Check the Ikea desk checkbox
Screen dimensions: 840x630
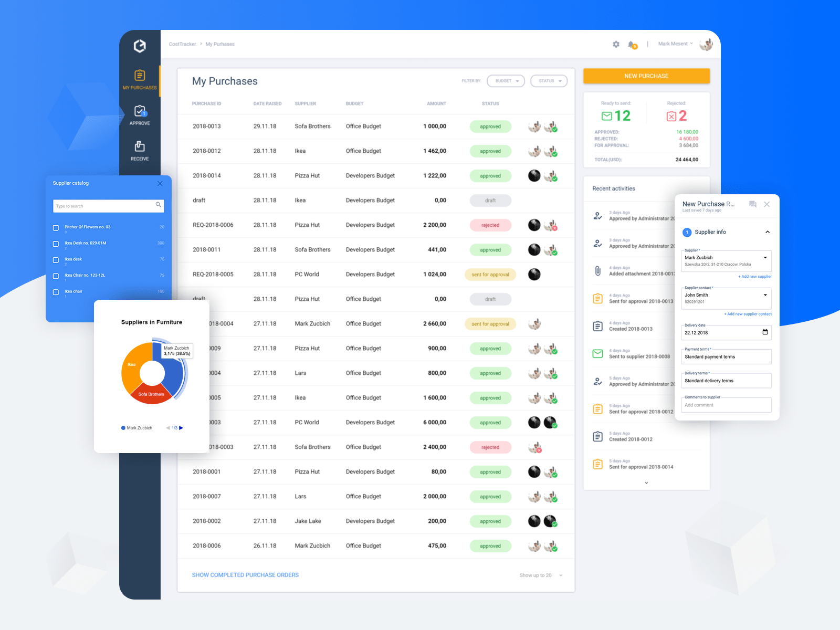point(56,260)
